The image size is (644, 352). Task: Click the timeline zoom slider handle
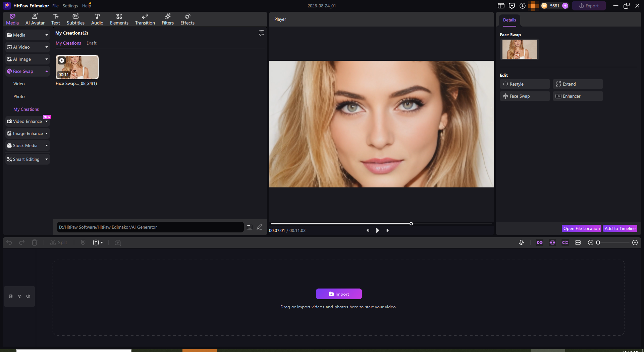pos(598,243)
